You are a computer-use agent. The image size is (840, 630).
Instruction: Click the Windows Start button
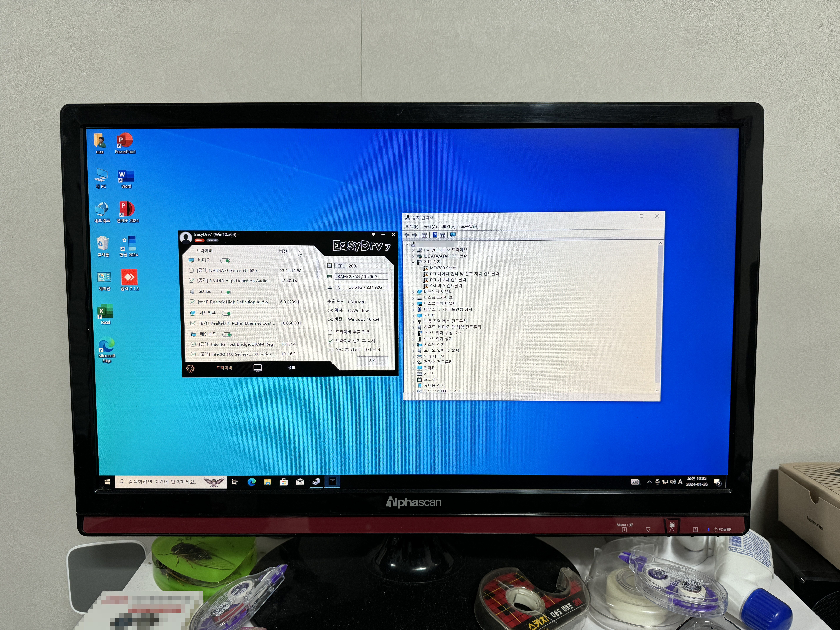107,482
